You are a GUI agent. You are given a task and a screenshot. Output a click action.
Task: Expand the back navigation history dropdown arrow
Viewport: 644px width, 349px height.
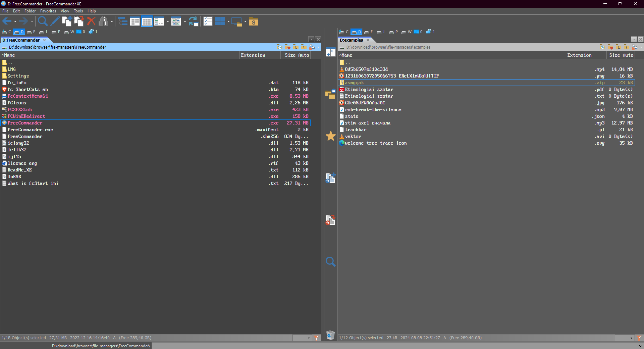tap(15, 22)
